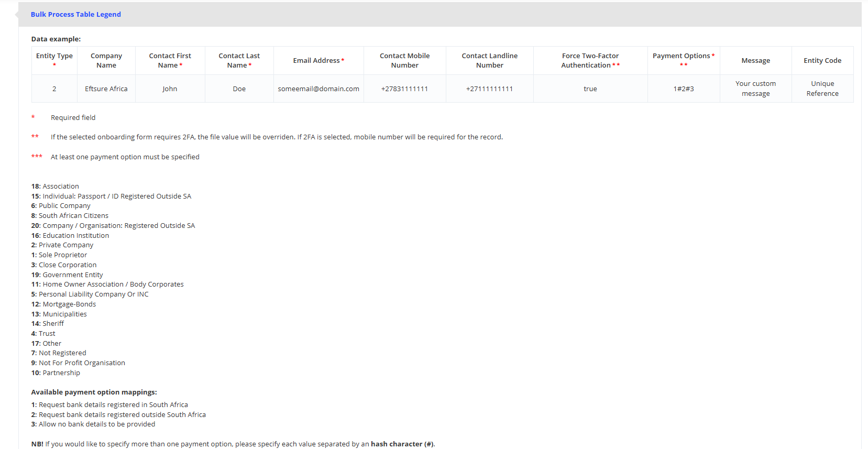The image size is (868, 449).
Task: Select the 19: Government Entity legend entry
Action: tap(67, 275)
